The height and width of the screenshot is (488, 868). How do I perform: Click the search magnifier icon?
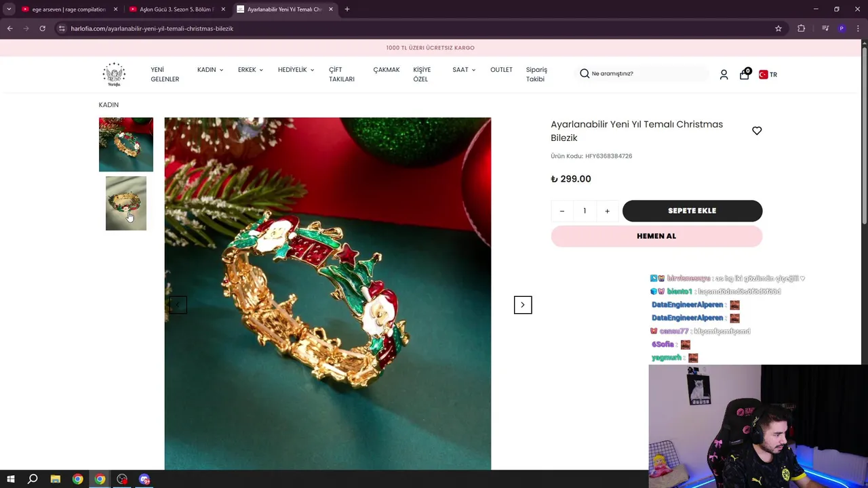[585, 73]
